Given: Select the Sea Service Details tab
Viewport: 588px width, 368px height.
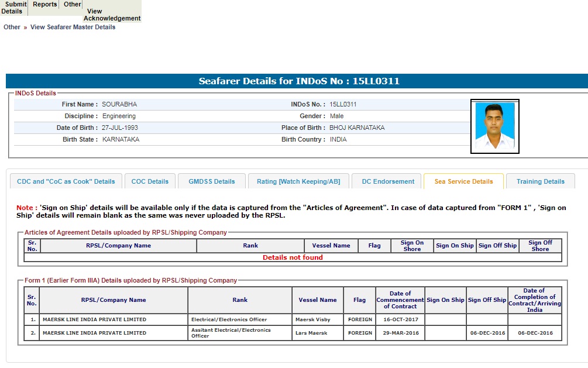Looking at the screenshot, I should click(x=463, y=181).
